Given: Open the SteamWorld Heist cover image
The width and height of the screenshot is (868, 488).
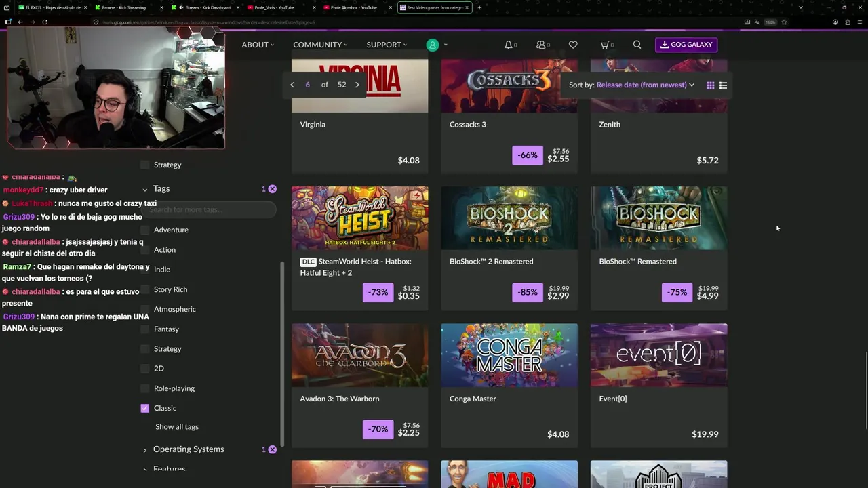Looking at the screenshot, I should pyautogui.click(x=359, y=218).
